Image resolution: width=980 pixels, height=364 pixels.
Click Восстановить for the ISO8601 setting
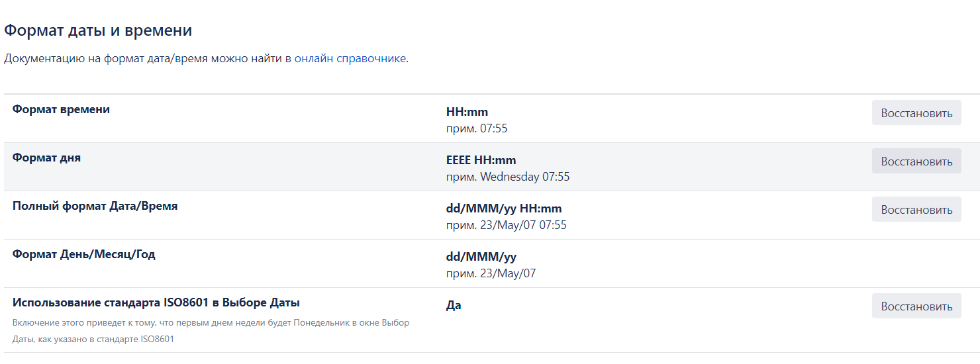click(916, 306)
